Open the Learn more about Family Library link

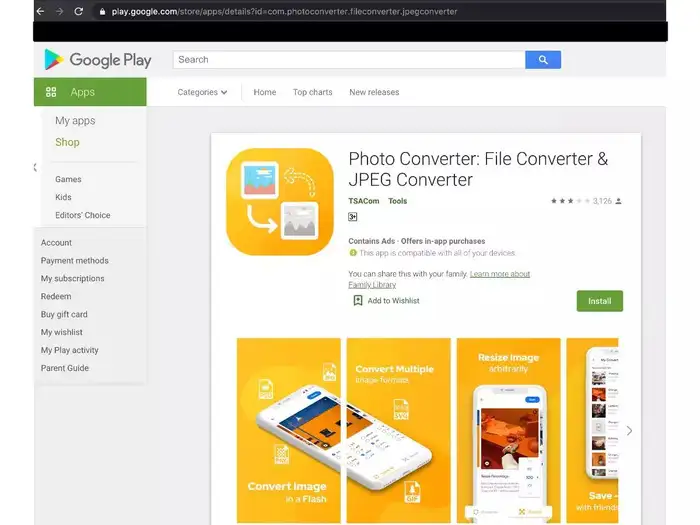click(x=500, y=274)
